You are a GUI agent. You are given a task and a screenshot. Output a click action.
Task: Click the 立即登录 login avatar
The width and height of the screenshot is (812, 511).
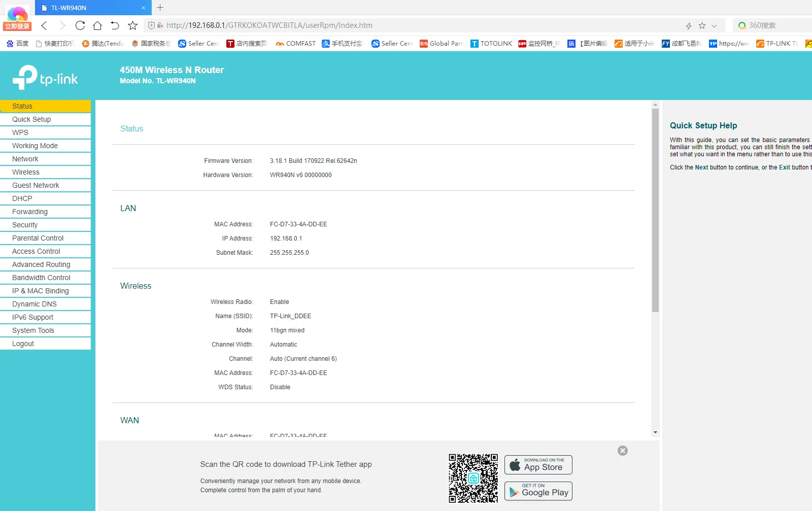click(17, 18)
